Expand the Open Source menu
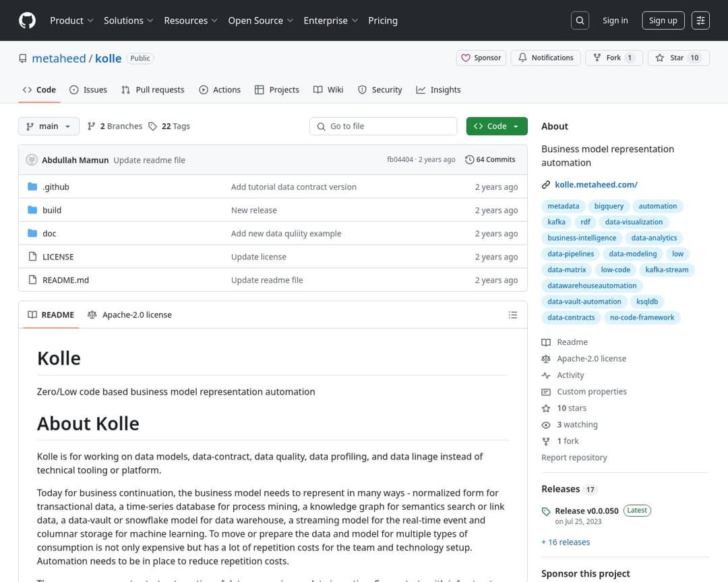This screenshot has width=728, height=582. [260, 20]
